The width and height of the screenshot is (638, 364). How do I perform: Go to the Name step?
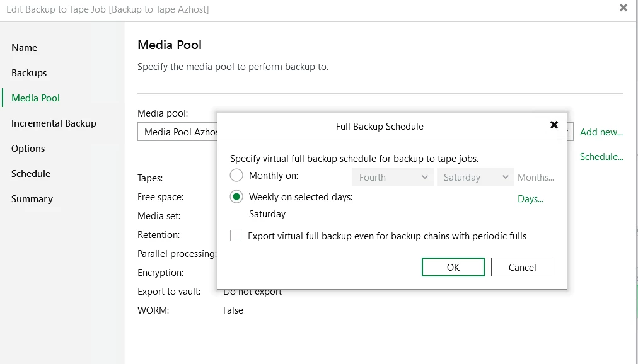25,48
